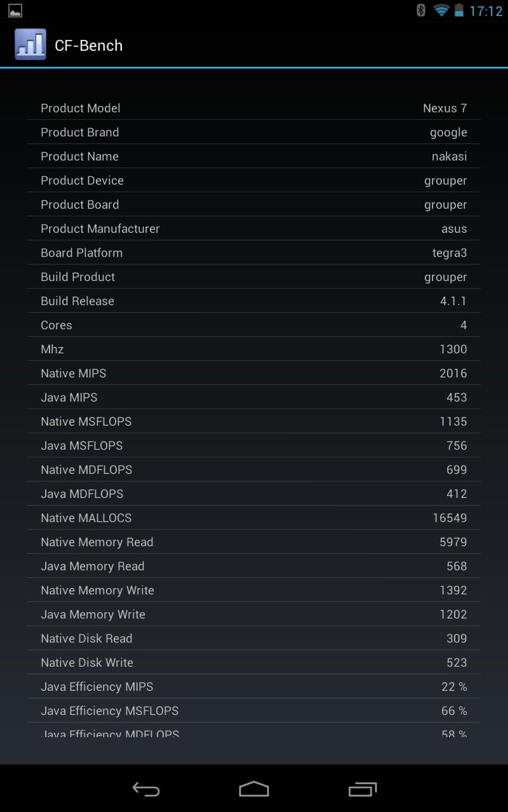Tap the 17:12 clock in status bar
508x812 pixels.
click(486, 11)
